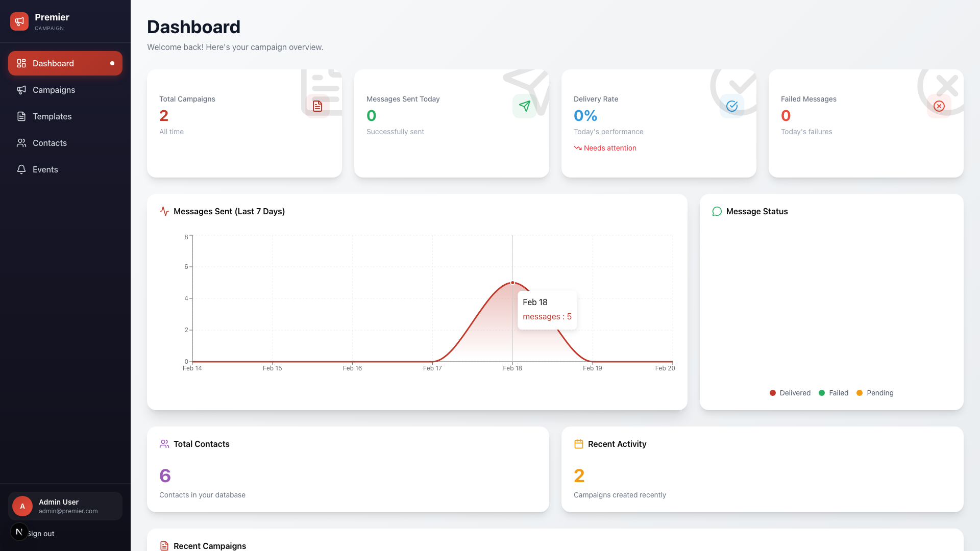Click the Premier megaphone logo icon
Image resolution: width=980 pixels, height=551 pixels.
pyautogui.click(x=19, y=21)
